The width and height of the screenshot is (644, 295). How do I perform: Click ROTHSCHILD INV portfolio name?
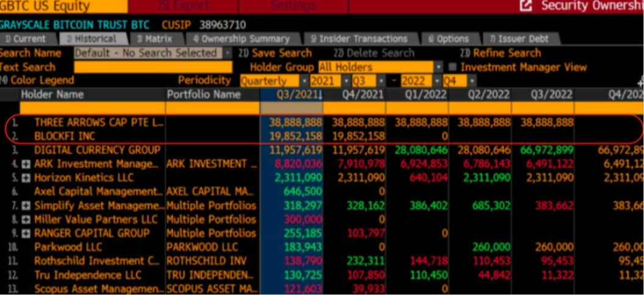pyautogui.click(x=207, y=261)
